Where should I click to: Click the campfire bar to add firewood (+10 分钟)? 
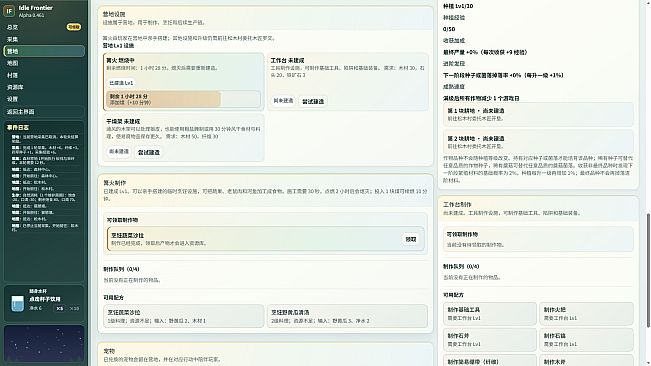pyautogui.click(x=183, y=99)
